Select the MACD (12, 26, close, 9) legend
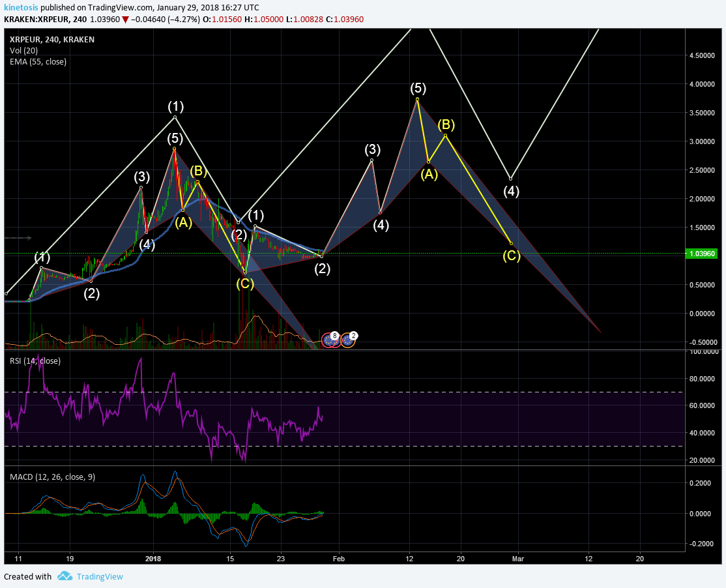The width and height of the screenshot is (726, 588). point(52,477)
